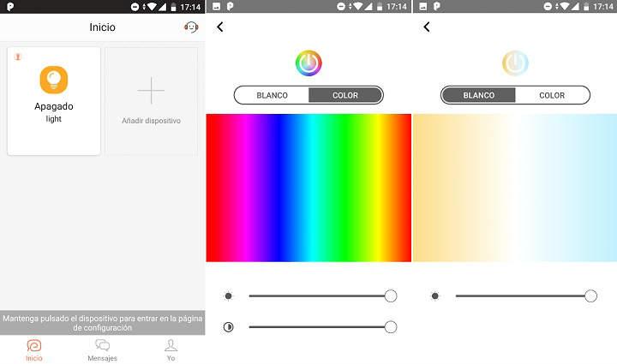The width and height of the screenshot is (617, 364).
Task: Select the highlighted BLANCO tab
Action: pyautogui.click(x=478, y=95)
